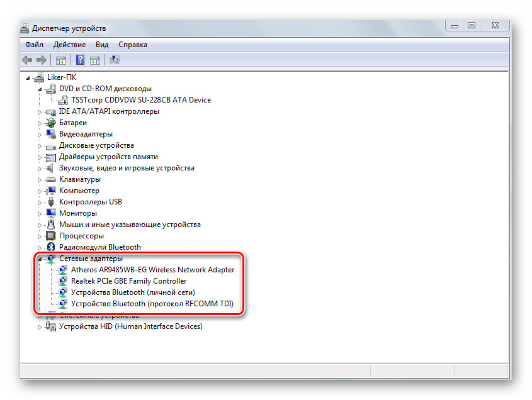Open Help via blue question mark icon
The width and height of the screenshot is (532, 400).
coord(80,60)
